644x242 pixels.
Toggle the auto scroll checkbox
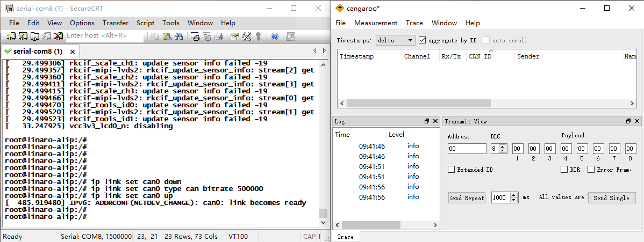click(x=486, y=40)
